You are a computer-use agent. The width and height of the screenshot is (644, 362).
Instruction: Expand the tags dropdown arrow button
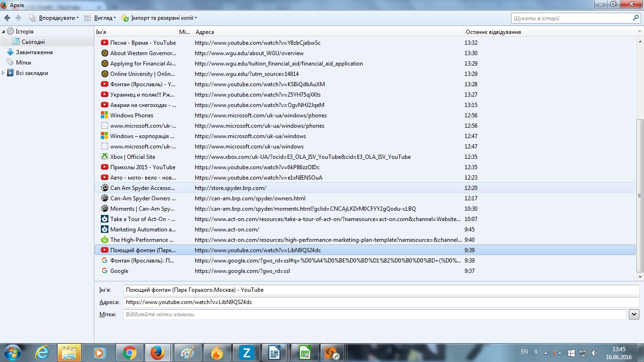pos(634,314)
